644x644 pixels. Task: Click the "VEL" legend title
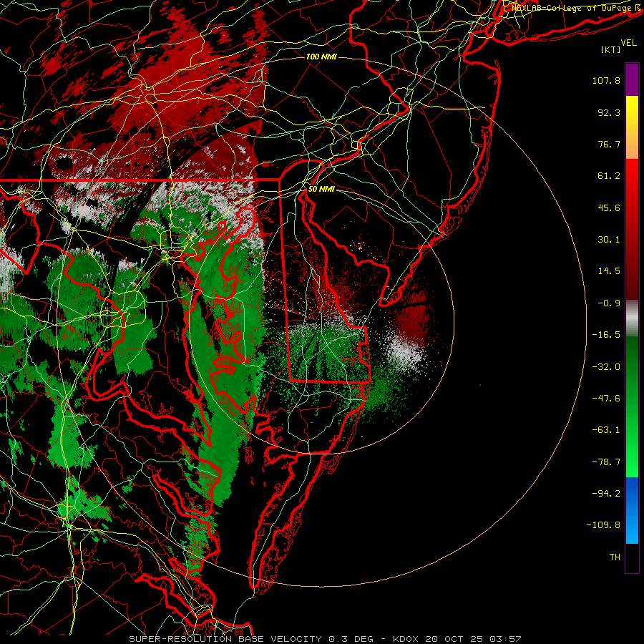coord(628,43)
